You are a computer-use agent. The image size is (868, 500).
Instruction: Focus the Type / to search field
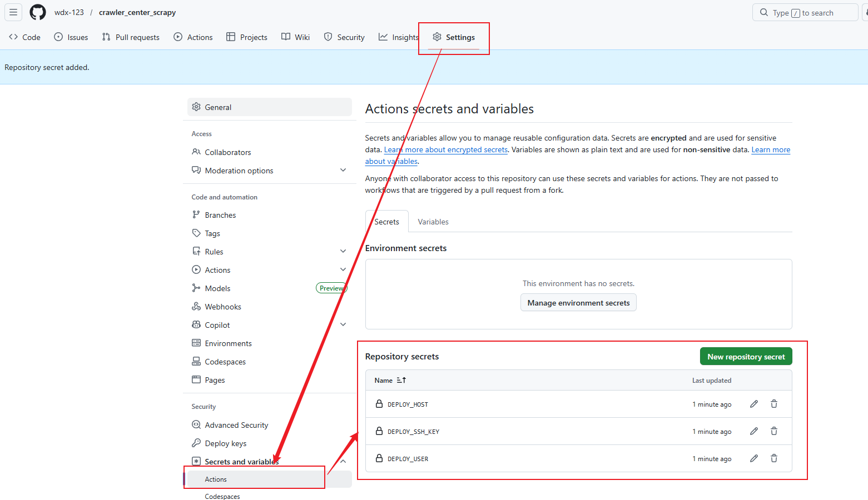coord(805,12)
